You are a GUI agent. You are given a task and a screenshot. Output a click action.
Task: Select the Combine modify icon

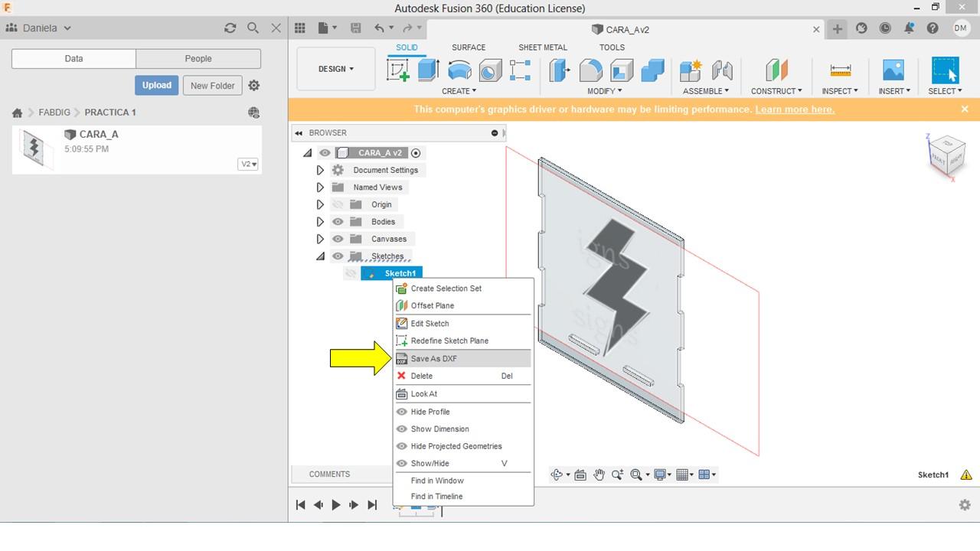click(x=652, y=70)
